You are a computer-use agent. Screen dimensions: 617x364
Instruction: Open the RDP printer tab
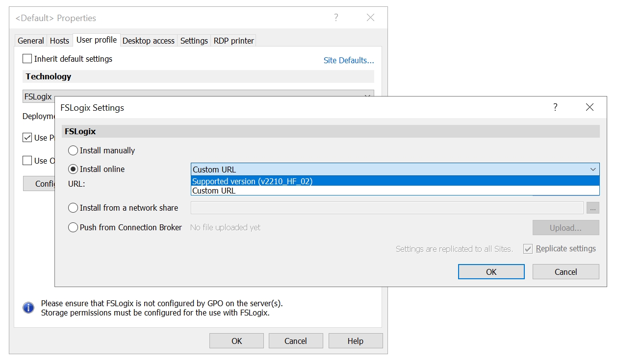[x=233, y=41]
